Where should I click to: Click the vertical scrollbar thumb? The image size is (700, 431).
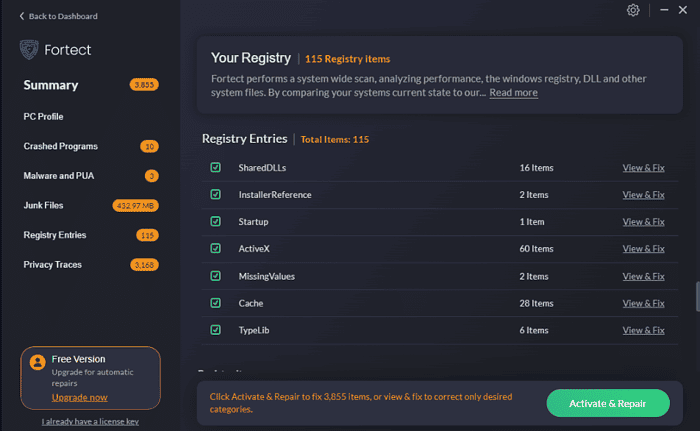pos(697,297)
